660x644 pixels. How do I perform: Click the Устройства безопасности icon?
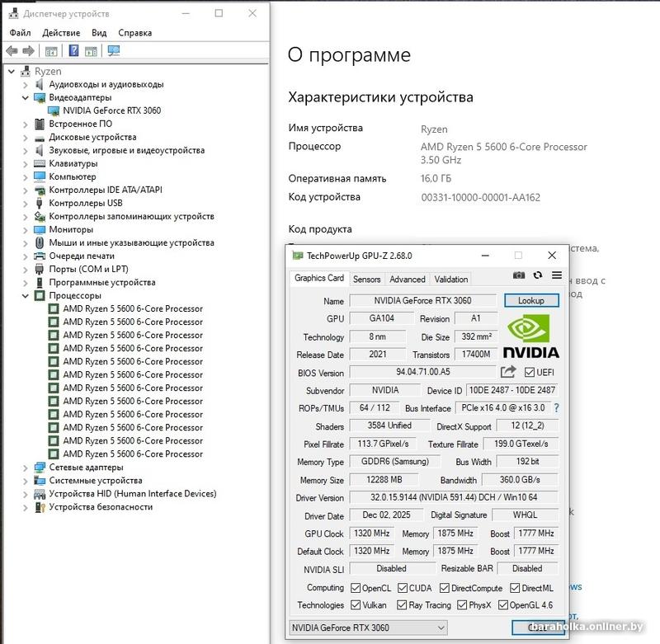[40, 507]
